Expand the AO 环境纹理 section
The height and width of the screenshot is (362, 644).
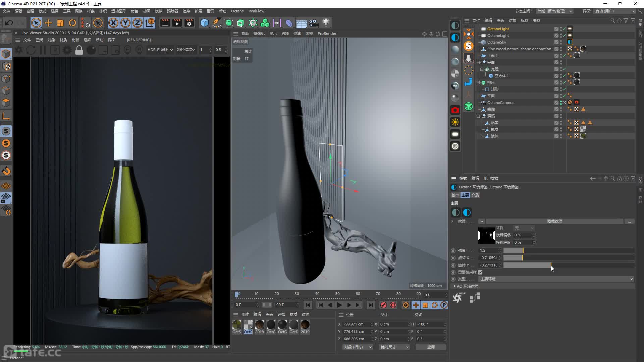coord(454,286)
